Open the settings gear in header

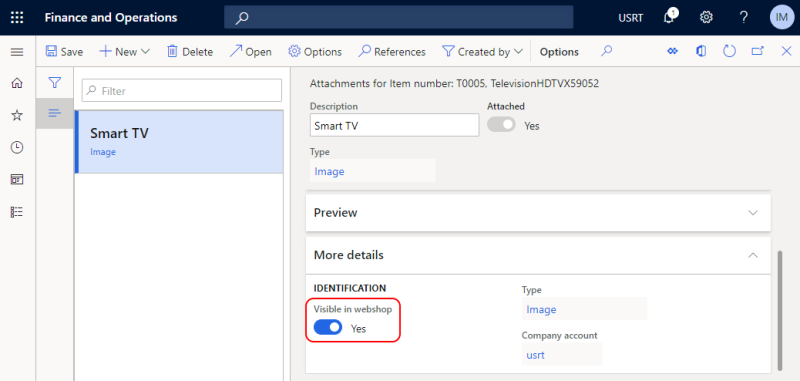pos(706,17)
